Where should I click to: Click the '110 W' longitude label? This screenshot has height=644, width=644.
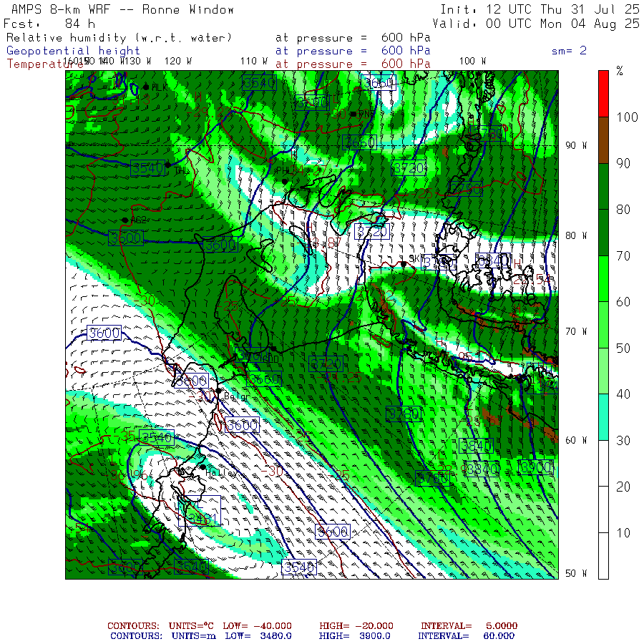pyautogui.click(x=254, y=62)
